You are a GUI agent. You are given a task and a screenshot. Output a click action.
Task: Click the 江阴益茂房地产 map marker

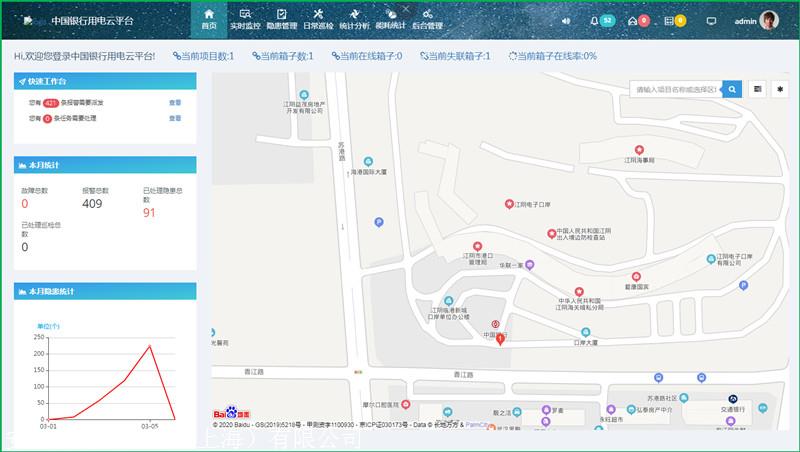304,95
